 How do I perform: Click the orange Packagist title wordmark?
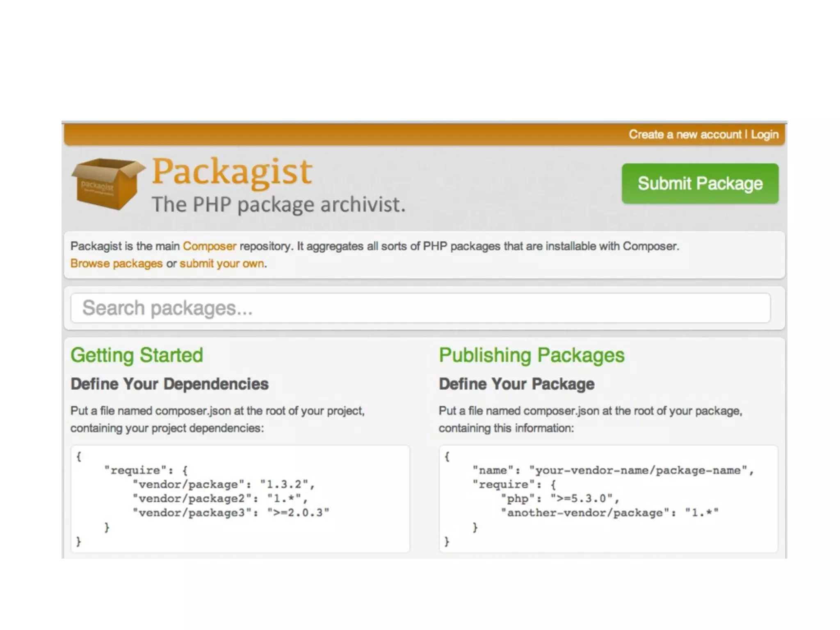[x=232, y=172]
